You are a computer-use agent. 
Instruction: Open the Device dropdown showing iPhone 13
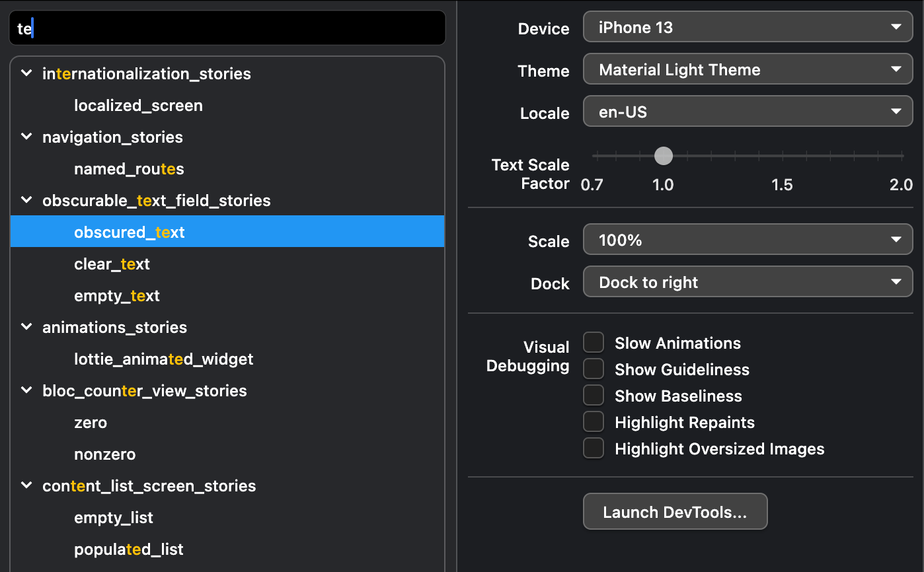coord(748,28)
